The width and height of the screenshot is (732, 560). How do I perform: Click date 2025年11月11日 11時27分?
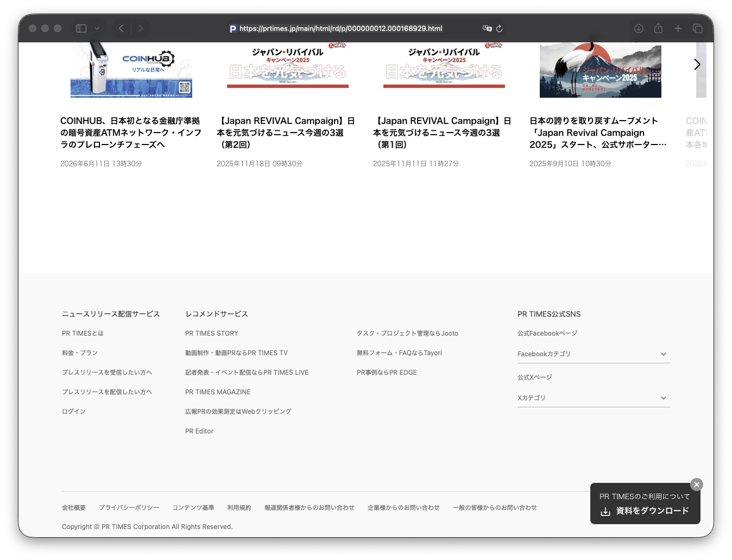click(x=416, y=163)
